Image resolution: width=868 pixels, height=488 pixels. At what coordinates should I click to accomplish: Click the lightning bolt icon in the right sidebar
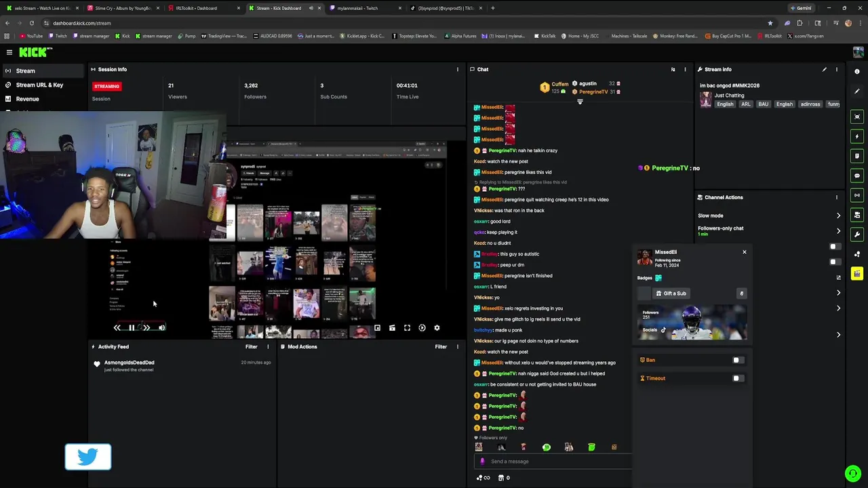pyautogui.click(x=857, y=136)
